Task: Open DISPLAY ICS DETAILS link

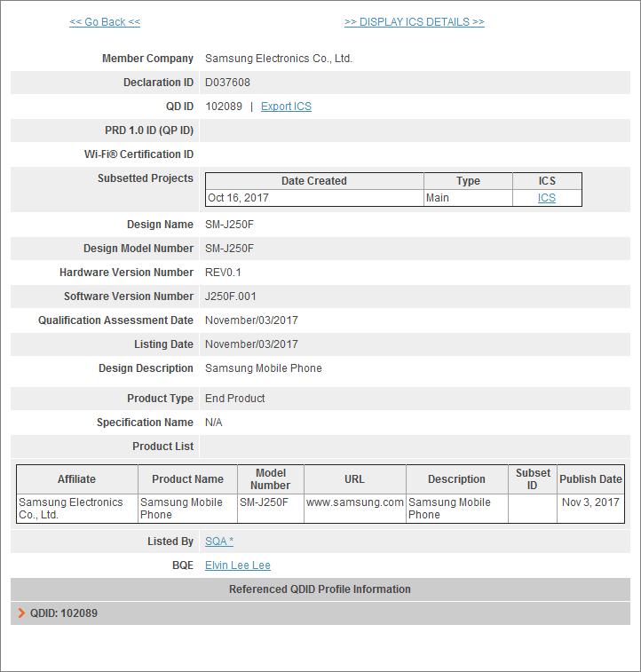Action: [415, 22]
